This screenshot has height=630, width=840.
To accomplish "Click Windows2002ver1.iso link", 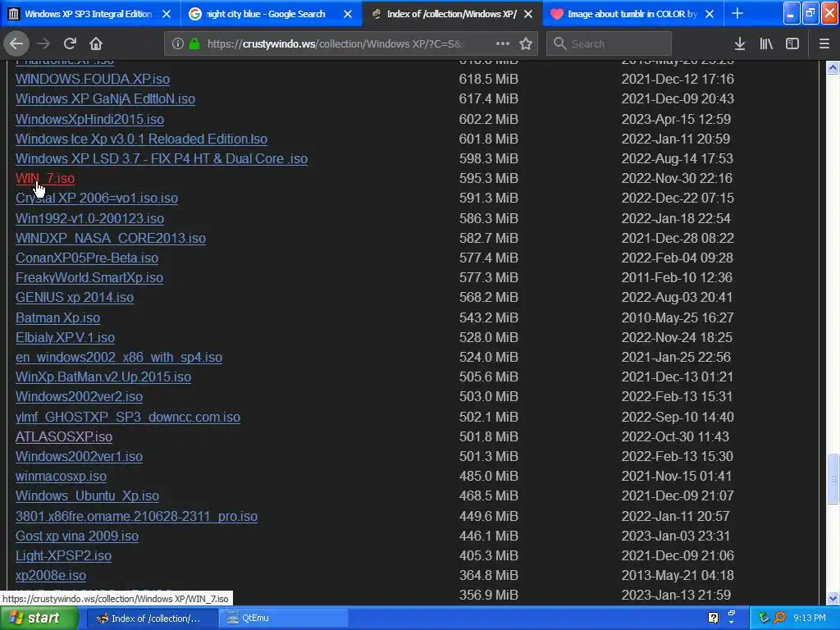I will 79,457.
